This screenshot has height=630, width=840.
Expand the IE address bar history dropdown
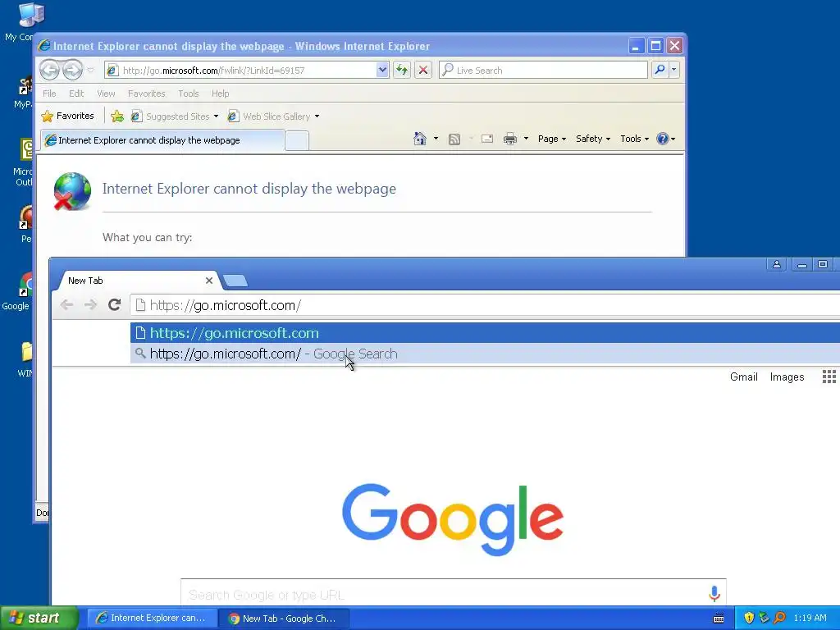pos(382,71)
